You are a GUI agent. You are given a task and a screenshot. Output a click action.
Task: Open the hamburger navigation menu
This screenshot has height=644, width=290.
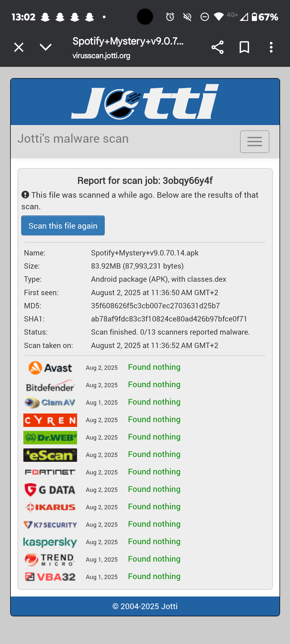[255, 142]
